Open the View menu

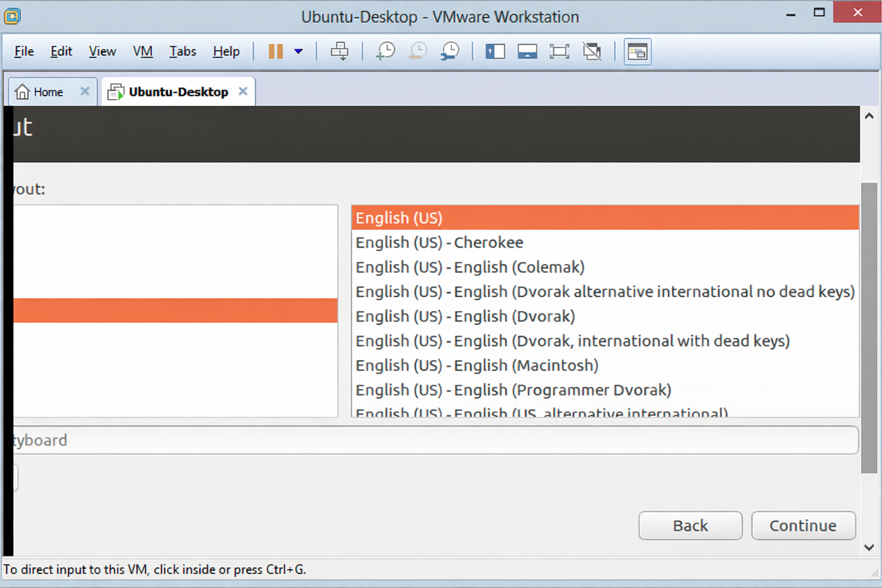click(102, 52)
